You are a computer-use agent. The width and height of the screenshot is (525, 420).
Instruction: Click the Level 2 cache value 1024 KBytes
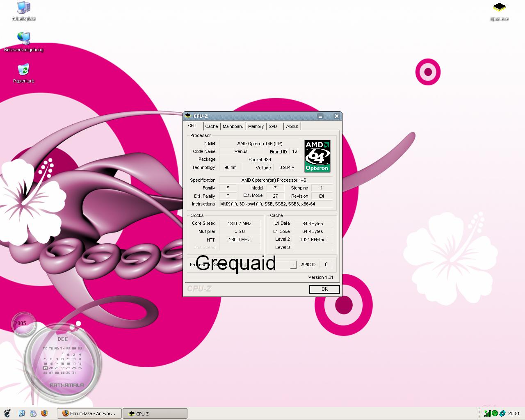313,240
